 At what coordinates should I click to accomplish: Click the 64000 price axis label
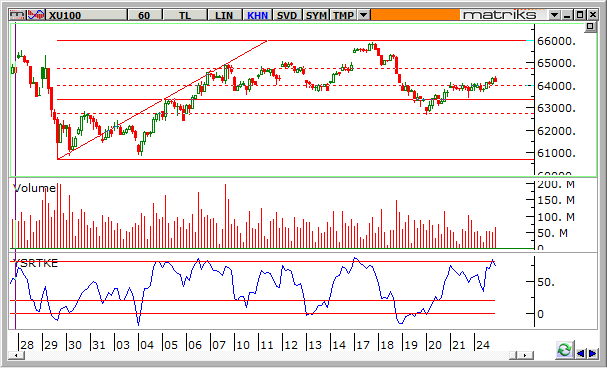pyautogui.click(x=557, y=86)
